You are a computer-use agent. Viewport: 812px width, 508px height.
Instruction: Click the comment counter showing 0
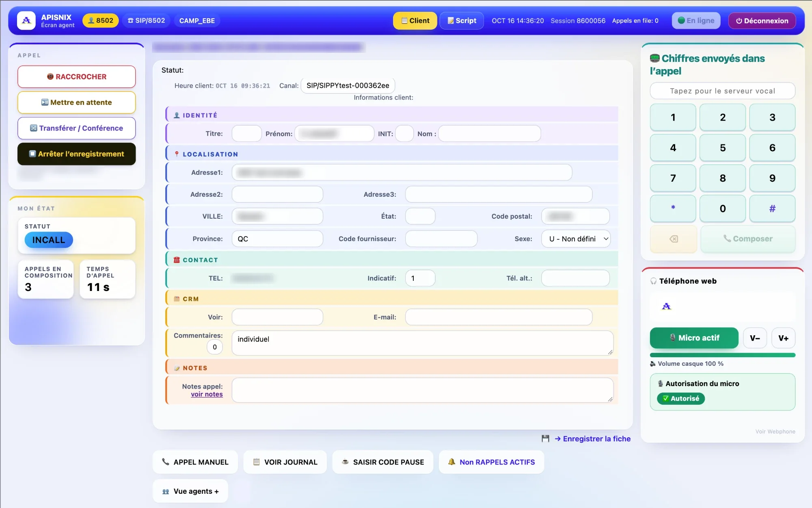tap(214, 347)
